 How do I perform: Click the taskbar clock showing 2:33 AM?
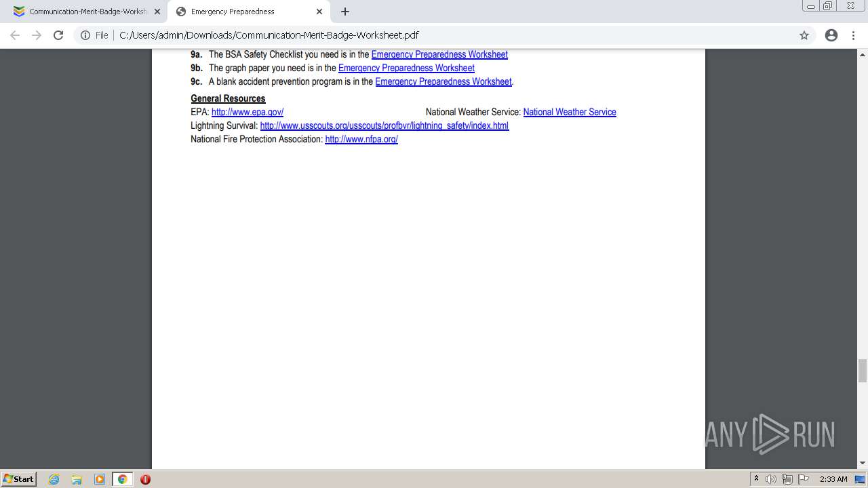tap(833, 479)
